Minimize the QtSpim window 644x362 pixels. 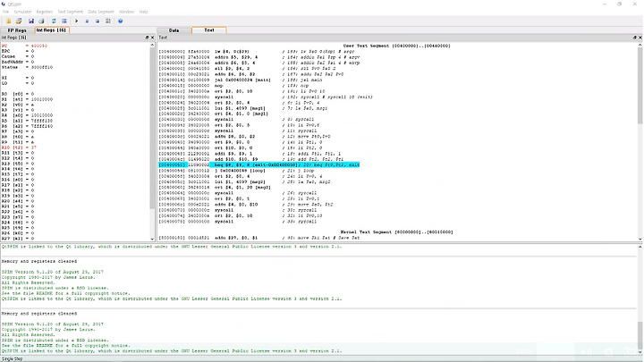(604, 4)
